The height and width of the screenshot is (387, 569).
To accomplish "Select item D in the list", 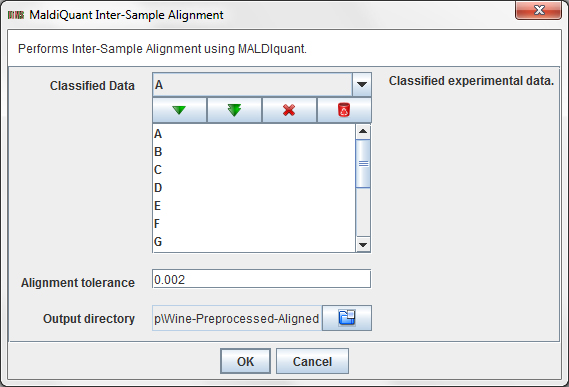I will pos(254,188).
